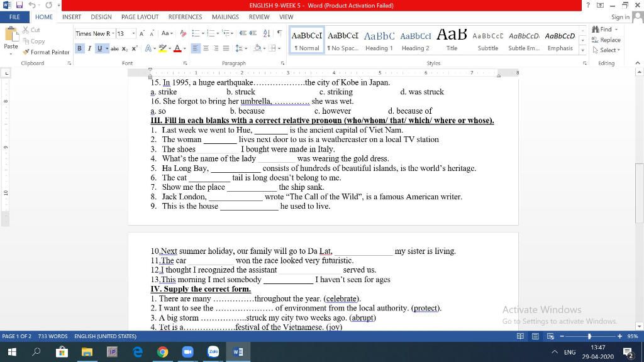Switch to Read Mode view

pyautogui.click(x=520, y=336)
